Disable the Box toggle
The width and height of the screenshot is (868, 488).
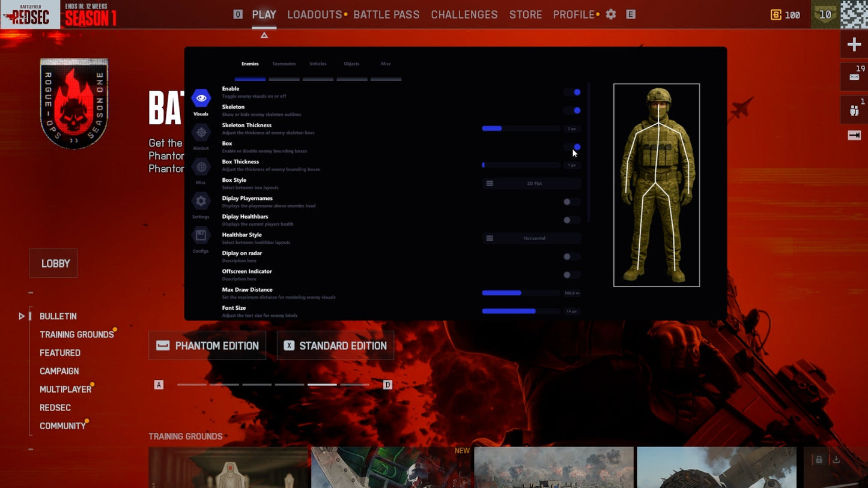point(572,147)
